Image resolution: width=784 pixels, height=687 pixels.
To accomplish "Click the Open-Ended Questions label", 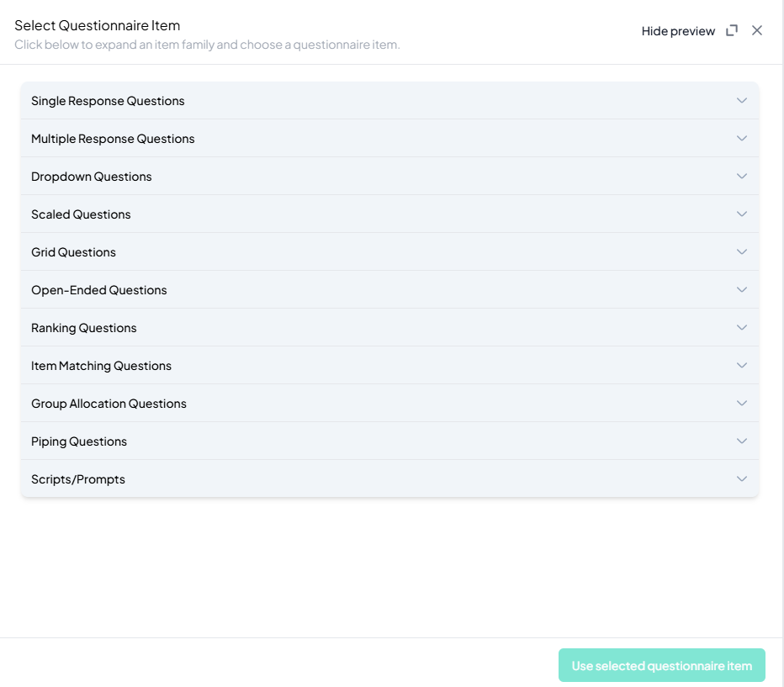I will pyautogui.click(x=99, y=290).
